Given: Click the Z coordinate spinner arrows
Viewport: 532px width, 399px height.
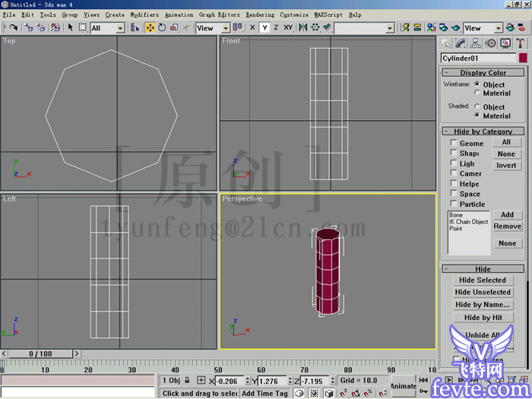Looking at the screenshot, I should point(333,381).
